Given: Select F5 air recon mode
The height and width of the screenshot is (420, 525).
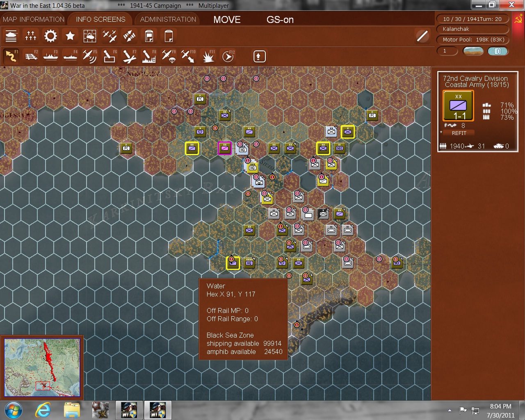Looking at the screenshot, I should (90, 56).
